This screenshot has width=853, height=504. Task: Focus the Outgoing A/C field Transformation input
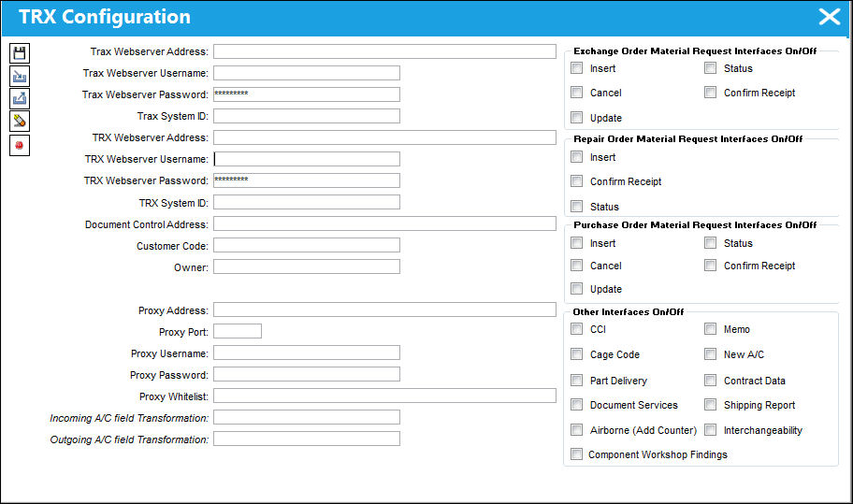pyautogui.click(x=307, y=439)
